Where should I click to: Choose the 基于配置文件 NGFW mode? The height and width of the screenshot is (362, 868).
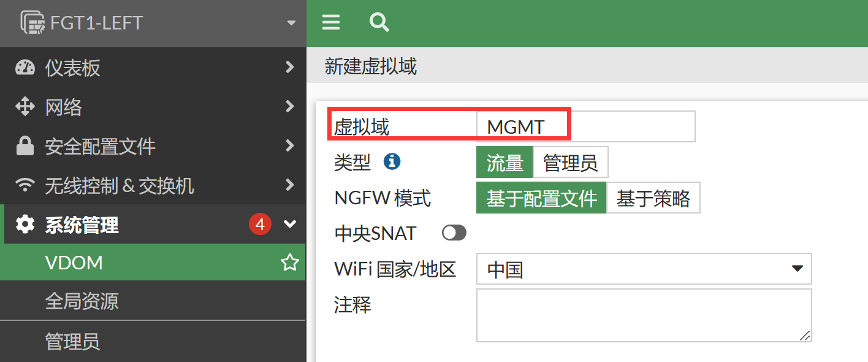point(541,198)
